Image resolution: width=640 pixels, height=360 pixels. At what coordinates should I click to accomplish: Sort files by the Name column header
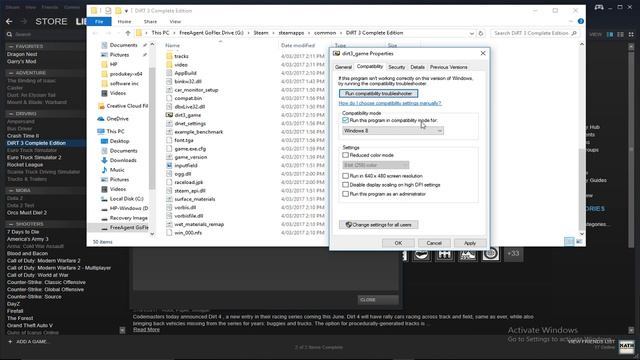[x=172, y=45]
